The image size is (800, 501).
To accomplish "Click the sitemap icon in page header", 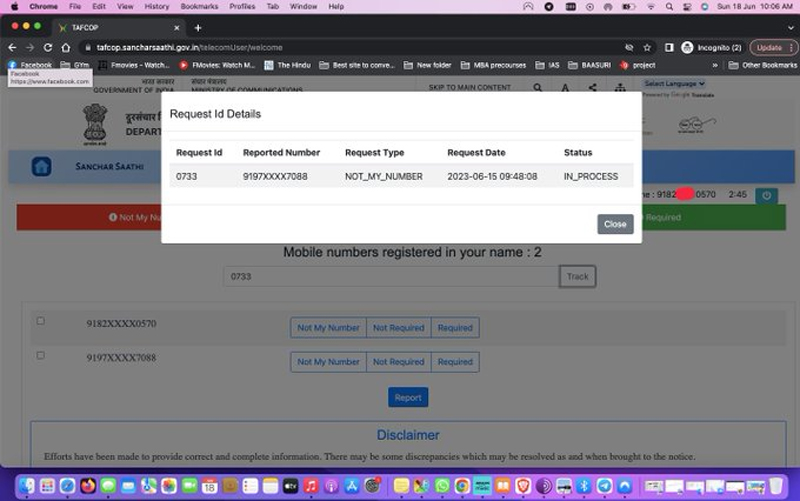I will (620, 88).
